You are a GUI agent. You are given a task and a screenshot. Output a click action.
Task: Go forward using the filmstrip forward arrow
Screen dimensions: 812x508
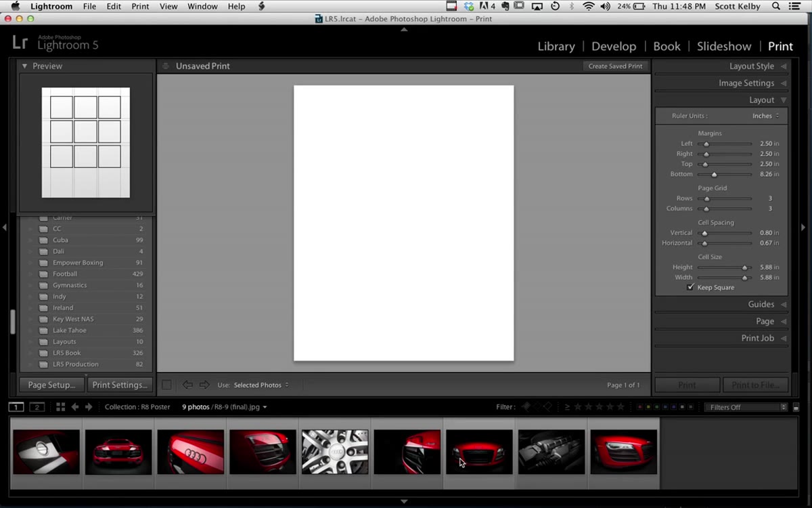pyautogui.click(x=89, y=407)
